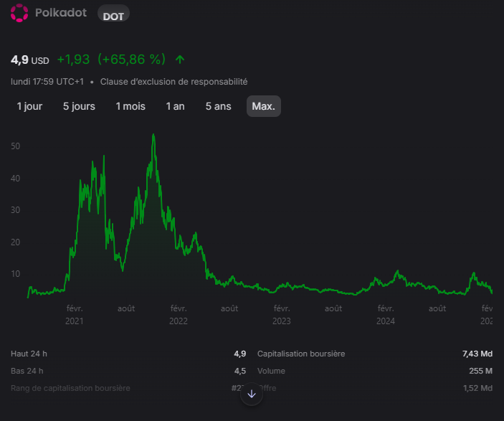Click the +1,93 price change value
The image size is (504, 421).
73,60
